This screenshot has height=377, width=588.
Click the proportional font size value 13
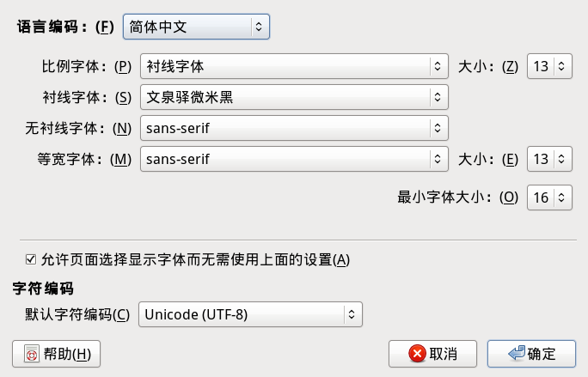click(541, 66)
